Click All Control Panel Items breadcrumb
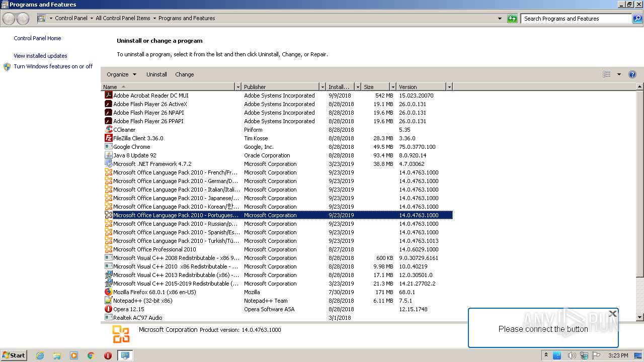The image size is (644, 362). pos(123,18)
